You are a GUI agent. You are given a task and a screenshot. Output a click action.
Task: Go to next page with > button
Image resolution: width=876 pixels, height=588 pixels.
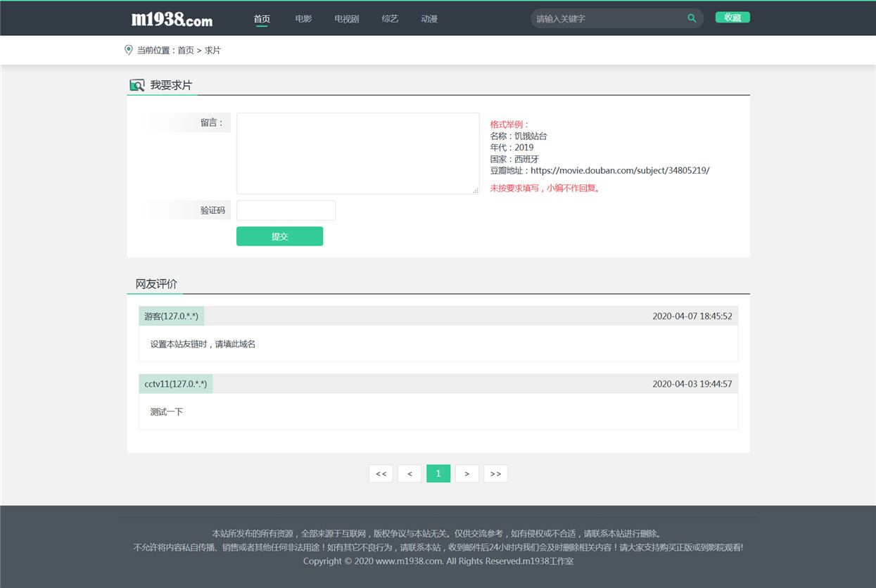click(x=467, y=473)
